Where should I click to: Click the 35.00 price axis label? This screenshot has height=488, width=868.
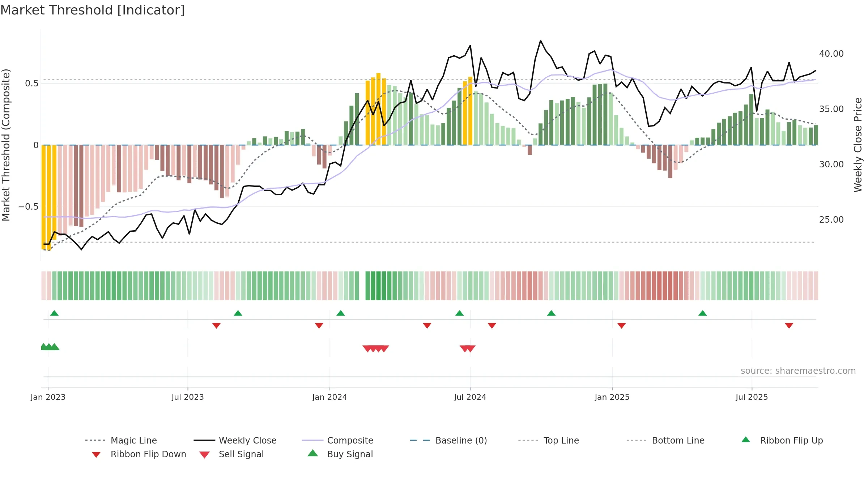coord(831,109)
